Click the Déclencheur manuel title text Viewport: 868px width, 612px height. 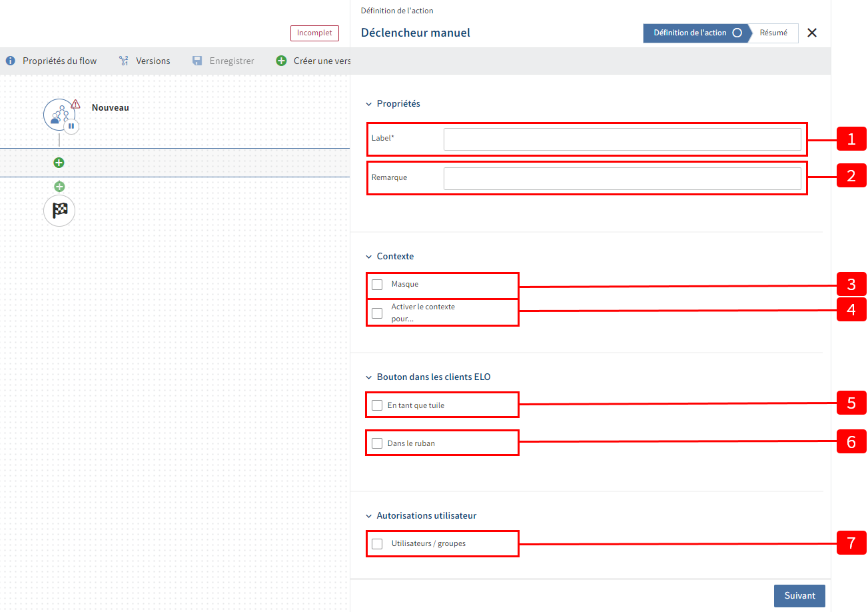click(416, 33)
